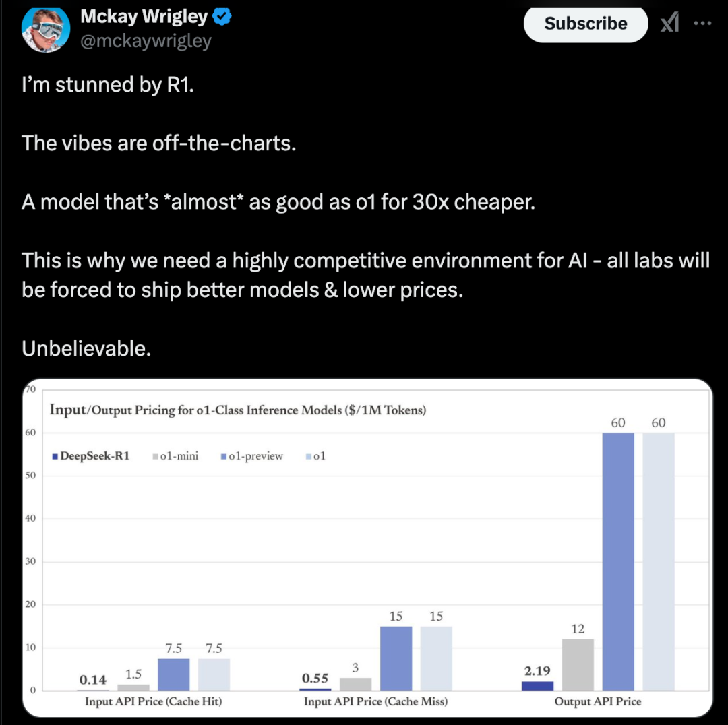The image size is (728, 725).
Task: Click the Mckay Wrigley display name
Action: click(x=144, y=16)
